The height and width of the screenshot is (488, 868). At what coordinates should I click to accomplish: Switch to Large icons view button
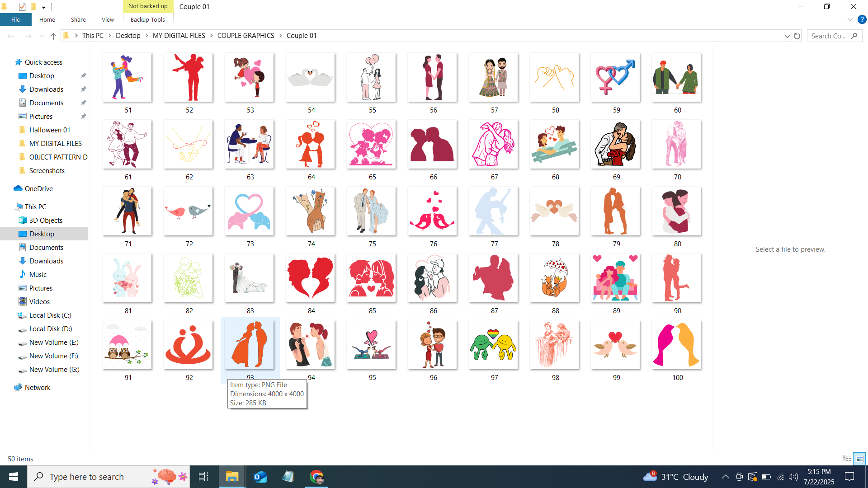(x=859, y=459)
